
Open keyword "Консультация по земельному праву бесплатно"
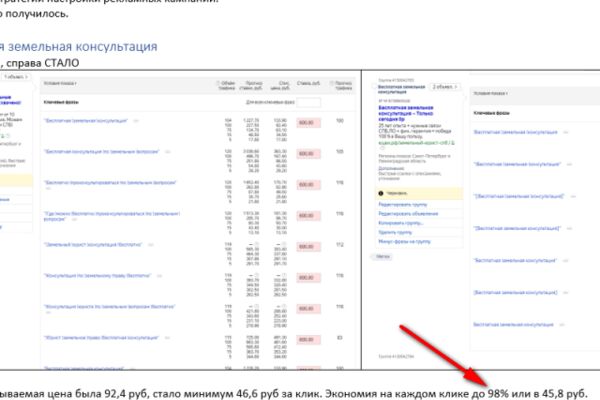98,276
